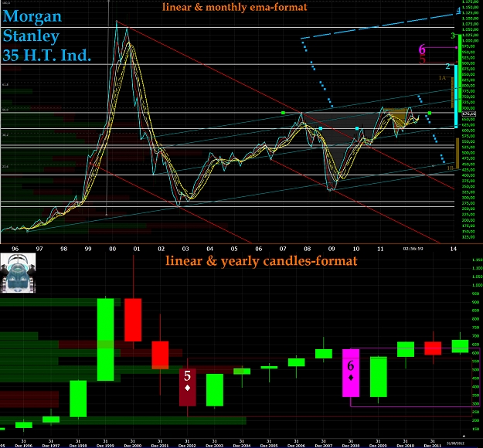Click the 'linear & monthly ema-format' heading
The height and width of the screenshot is (448, 483).
click(235, 7)
